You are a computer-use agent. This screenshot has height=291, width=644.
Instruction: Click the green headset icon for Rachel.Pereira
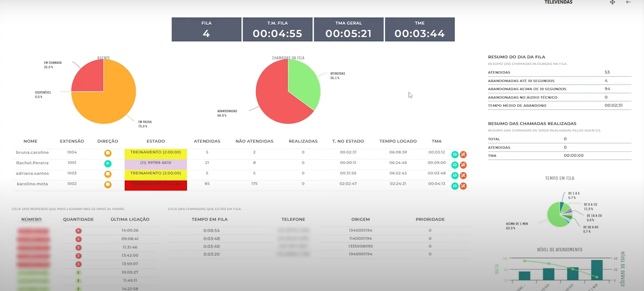[x=455, y=165]
